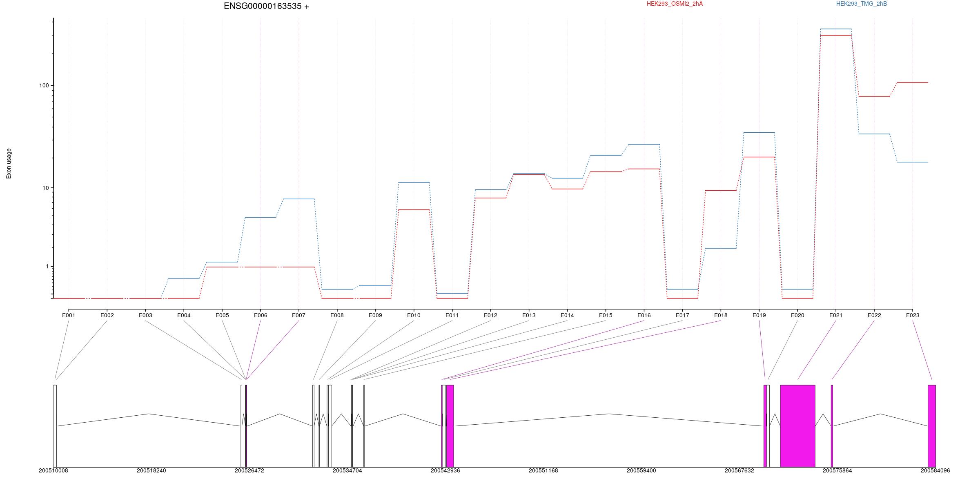Click exon label E013

(529, 315)
